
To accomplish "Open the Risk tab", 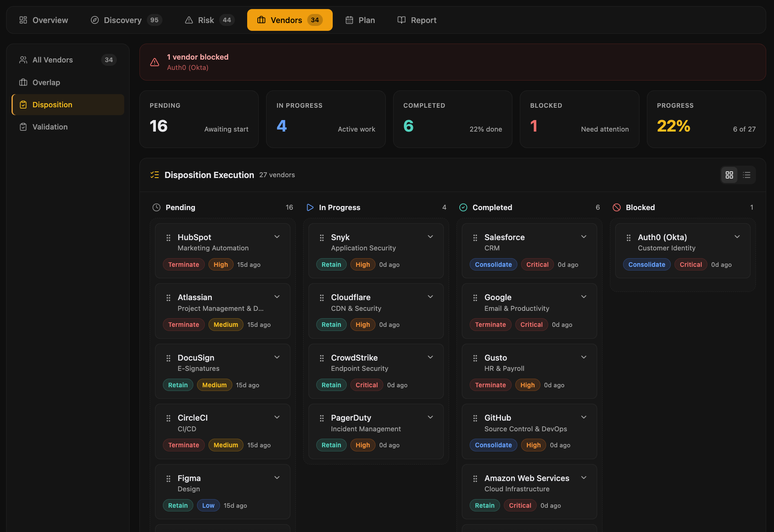I will (x=209, y=20).
